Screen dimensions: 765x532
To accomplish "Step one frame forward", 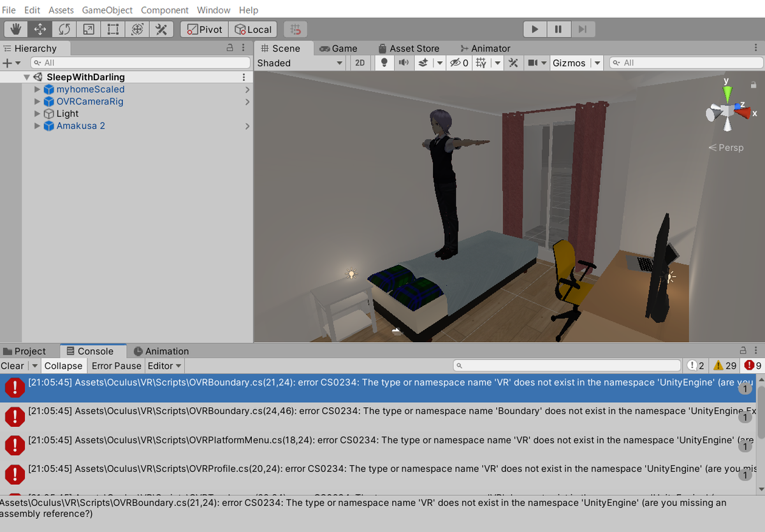I will (x=583, y=29).
